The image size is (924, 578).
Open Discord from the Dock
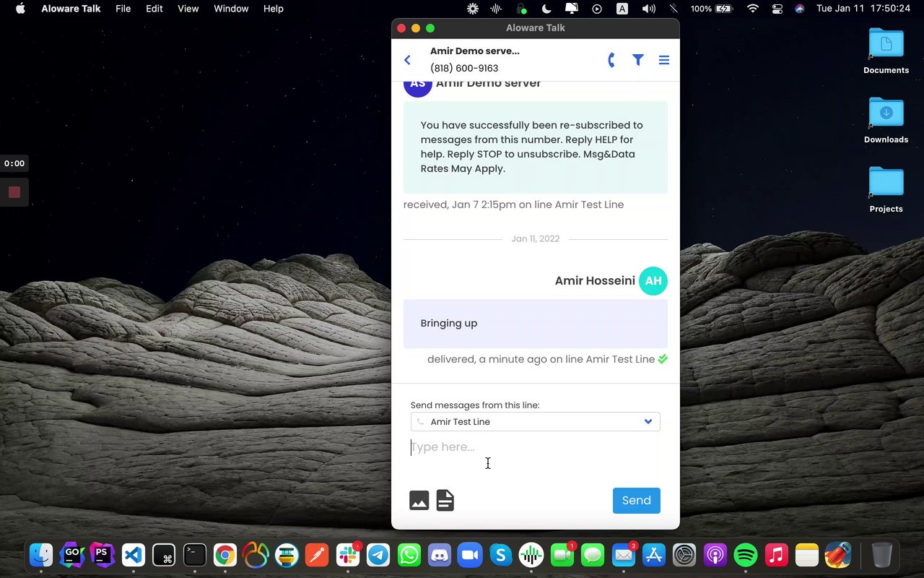(440, 555)
